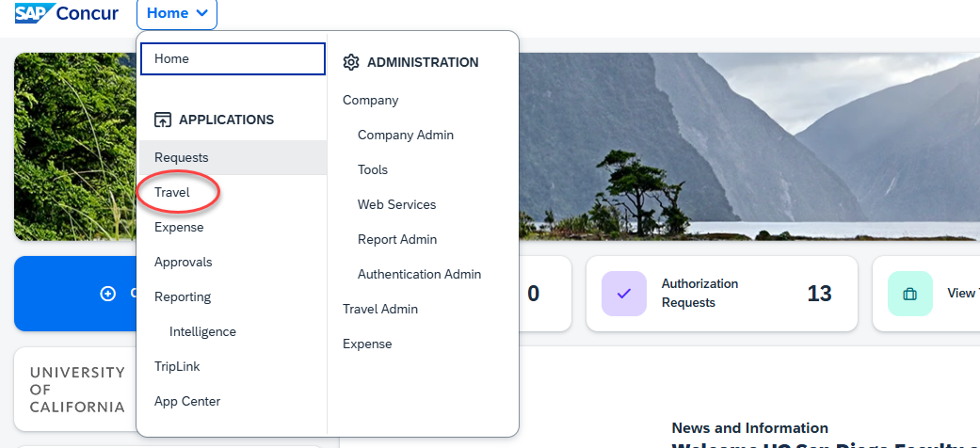Open Authentication Admin
The height and width of the screenshot is (448, 980).
(x=419, y=274)
